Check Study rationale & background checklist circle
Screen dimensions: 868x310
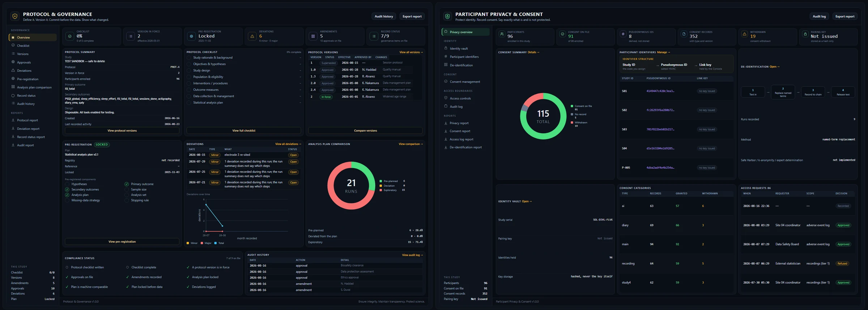[189, 58]
